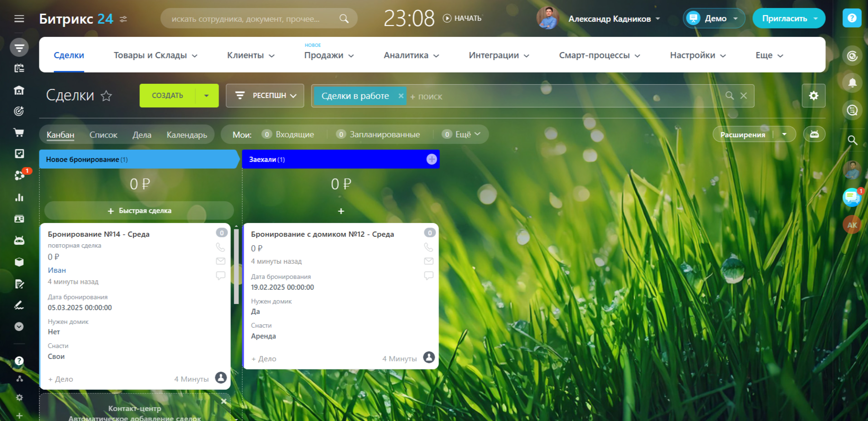Open the signature pen icon in left sidebar
This screenshot has width=868, height=421.
tap(19, 305)
